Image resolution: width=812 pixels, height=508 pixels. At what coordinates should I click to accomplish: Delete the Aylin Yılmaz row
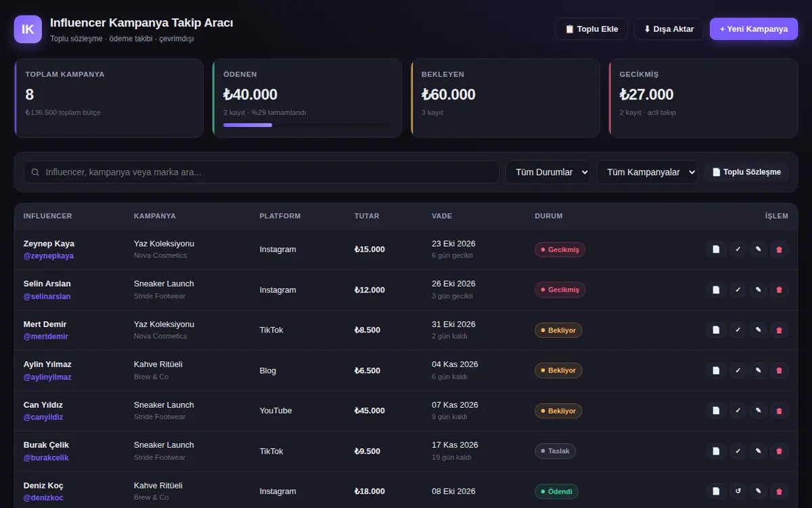click(780, 371)
